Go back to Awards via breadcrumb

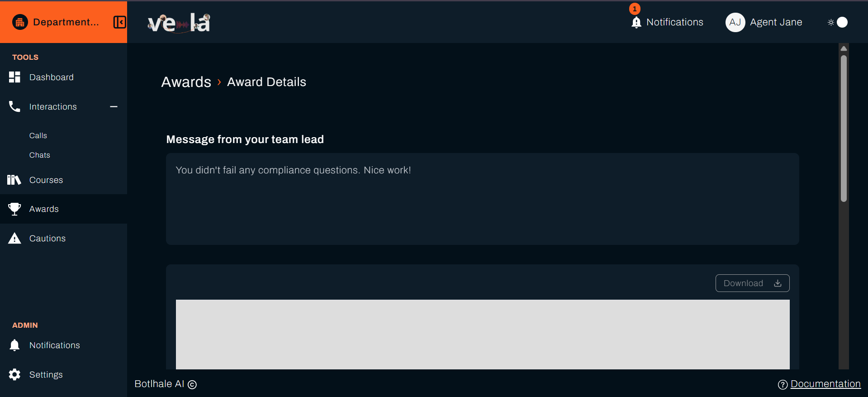pyautogui.click(x=186, y=82)
